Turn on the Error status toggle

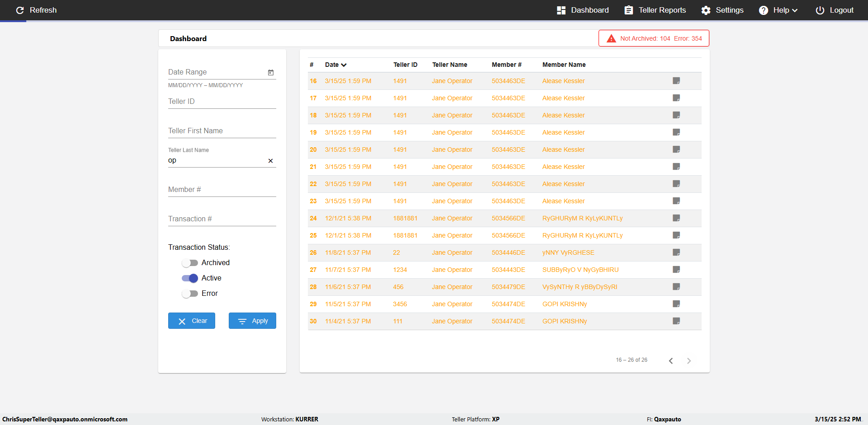tap(190, 294)
